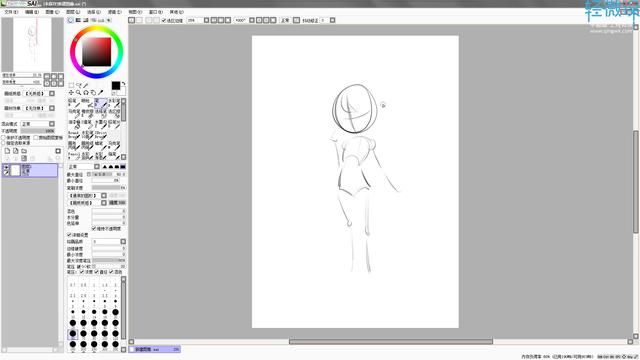The image size is (640, 360).
Task: Select the Eyedropper color picker tool
Action: point(100,93)
